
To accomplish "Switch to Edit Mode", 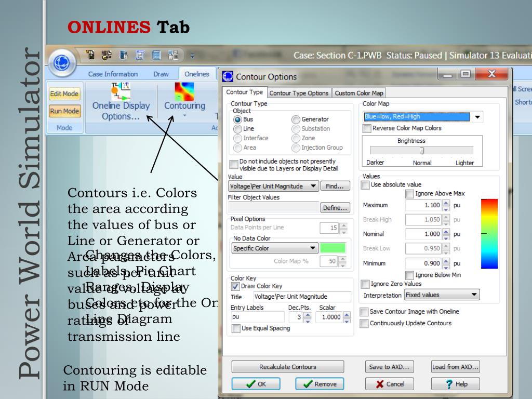I will (x=64, y=94).
